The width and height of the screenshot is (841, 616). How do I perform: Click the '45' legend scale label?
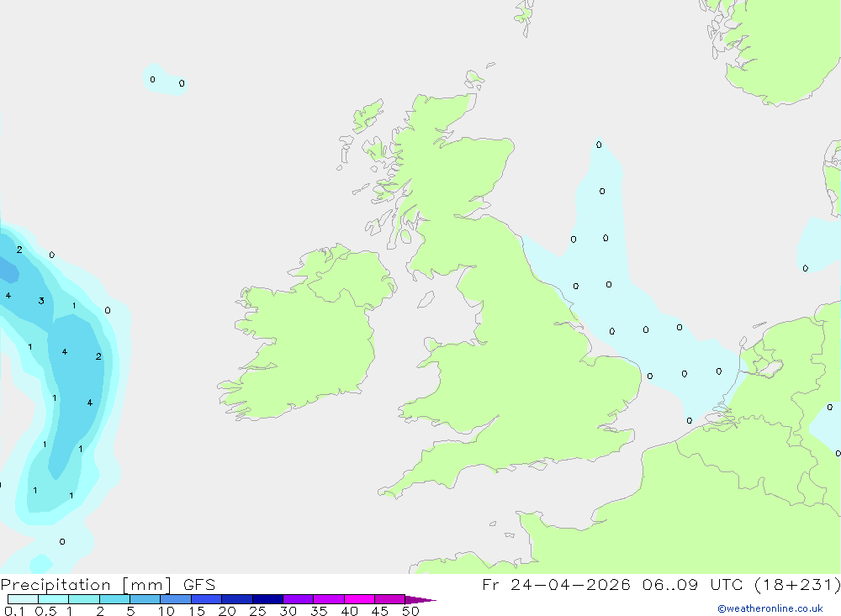(x=380, y=611)
